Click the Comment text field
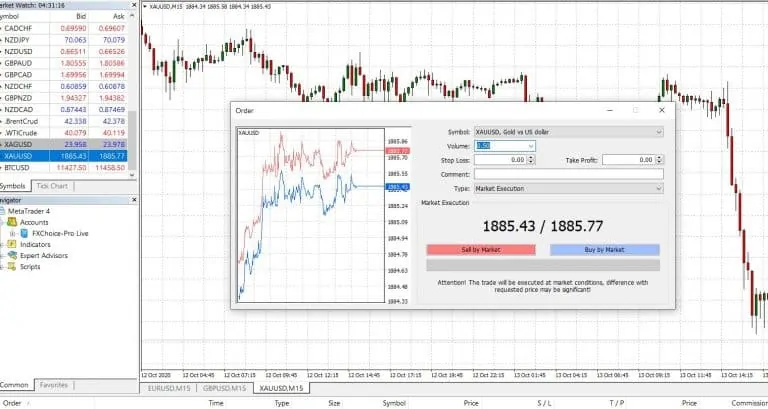768x409 pixels. (569, 174)
